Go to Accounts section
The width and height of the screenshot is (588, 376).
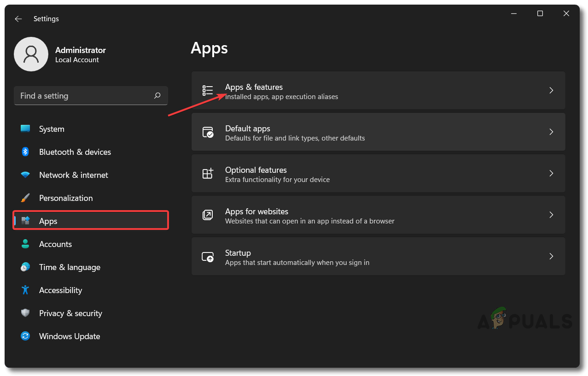(x=55, y=244)
